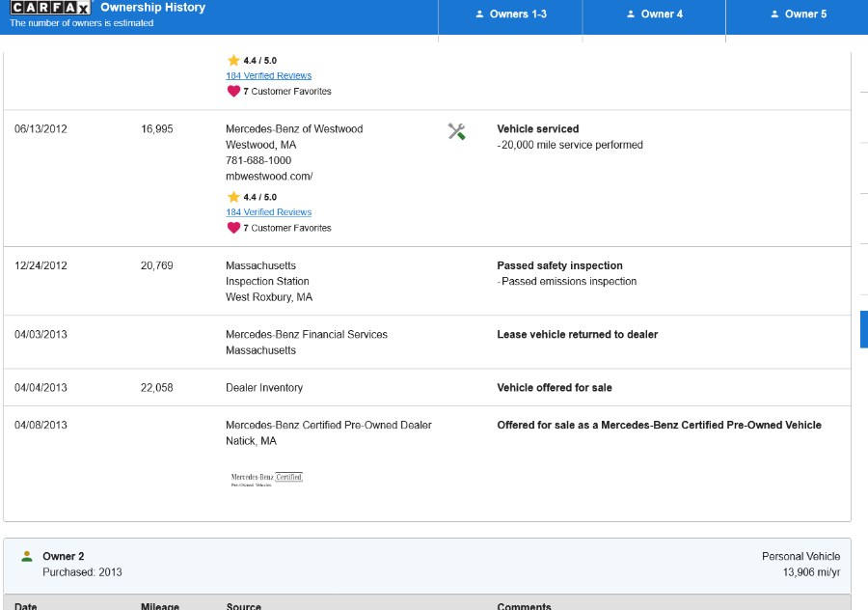This screenshot has width=868, height=610.
Task: Click the Personal Vehicle label
Action: pyautogui.click(x=800, y=556)
